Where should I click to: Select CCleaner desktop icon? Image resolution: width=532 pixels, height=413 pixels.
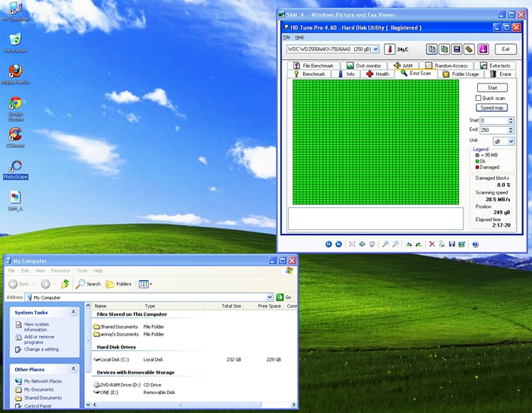click(15, 137)
